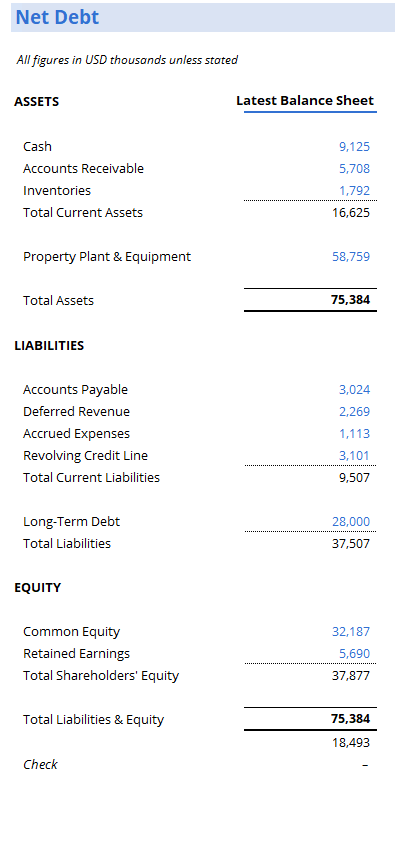Select the Deferred Revenue value 2,269
395x843 pixels.
354,412
